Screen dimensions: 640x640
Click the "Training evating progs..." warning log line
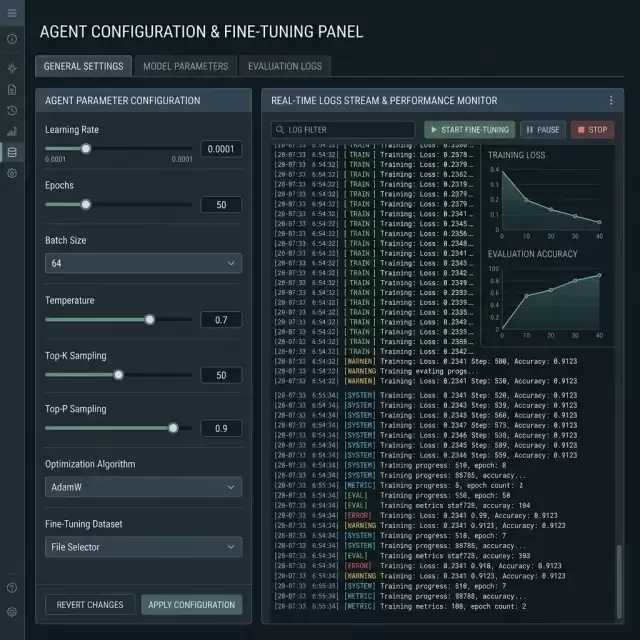point(376,371)
